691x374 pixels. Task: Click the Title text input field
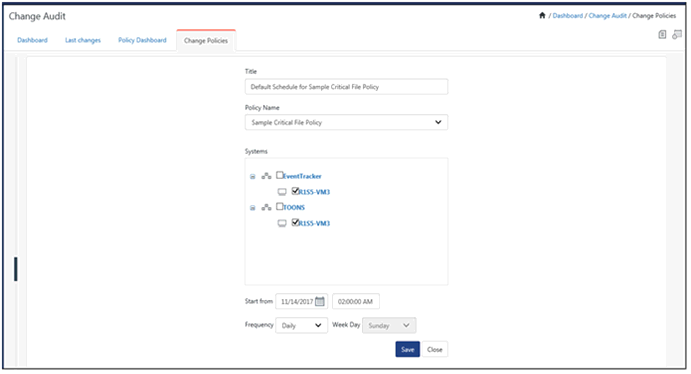346,87
